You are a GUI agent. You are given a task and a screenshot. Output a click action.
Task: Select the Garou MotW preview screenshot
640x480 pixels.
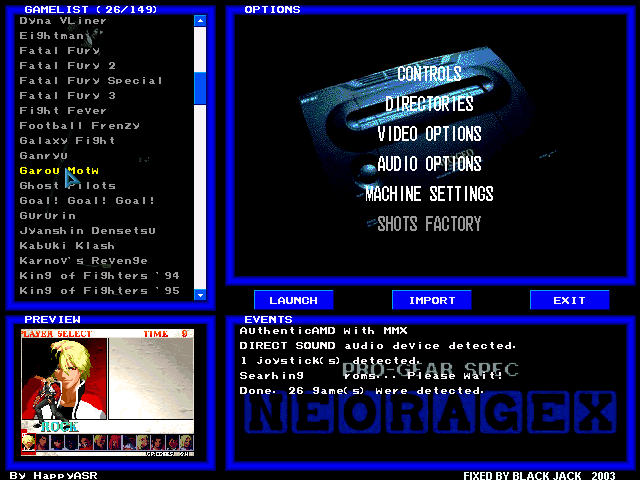pos(107,393)
